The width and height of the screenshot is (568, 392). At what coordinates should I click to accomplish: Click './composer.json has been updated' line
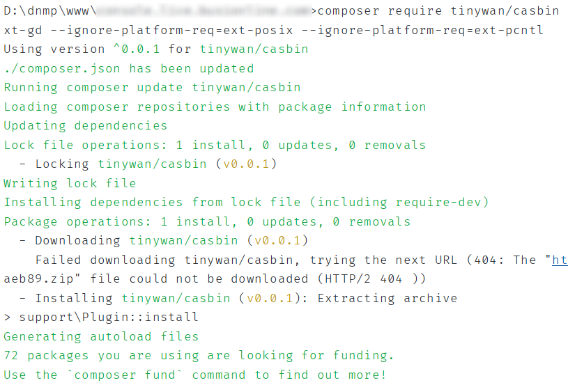129,68
